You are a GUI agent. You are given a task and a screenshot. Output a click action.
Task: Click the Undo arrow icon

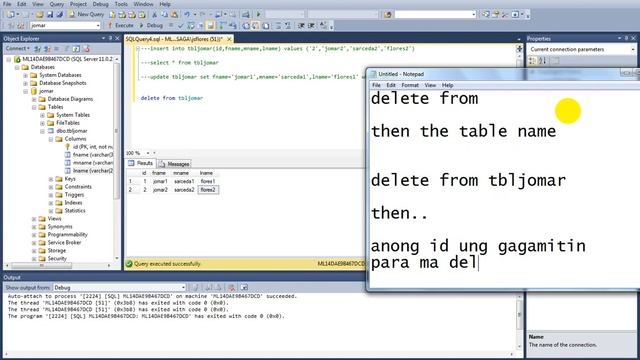187,15
